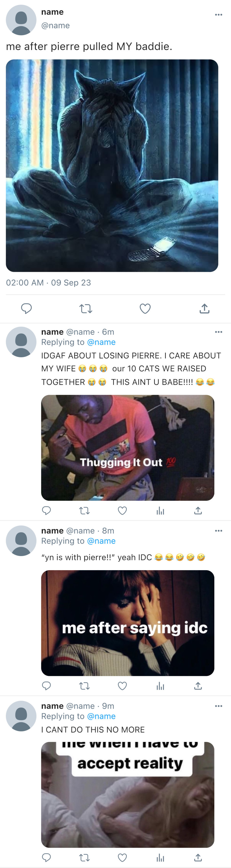231x868 pixels.
Task: View analytics for the "accept reality" reply
Action: (160, 858)
